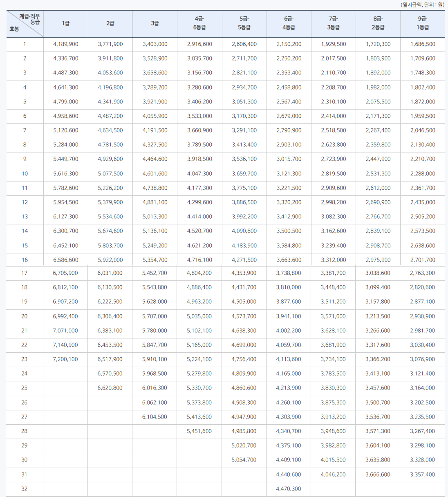The image size is (448, 504).
Task: Click the 3,235,500 cell
Action: coord(422,417)
